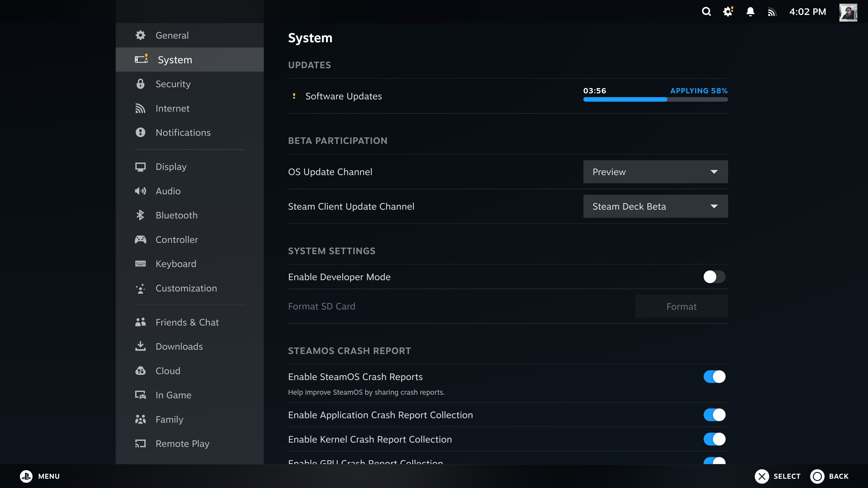Toggle Kernel Crash Report Collection switch
This screenshot has width=868, height=488.
tap(714, 439)
